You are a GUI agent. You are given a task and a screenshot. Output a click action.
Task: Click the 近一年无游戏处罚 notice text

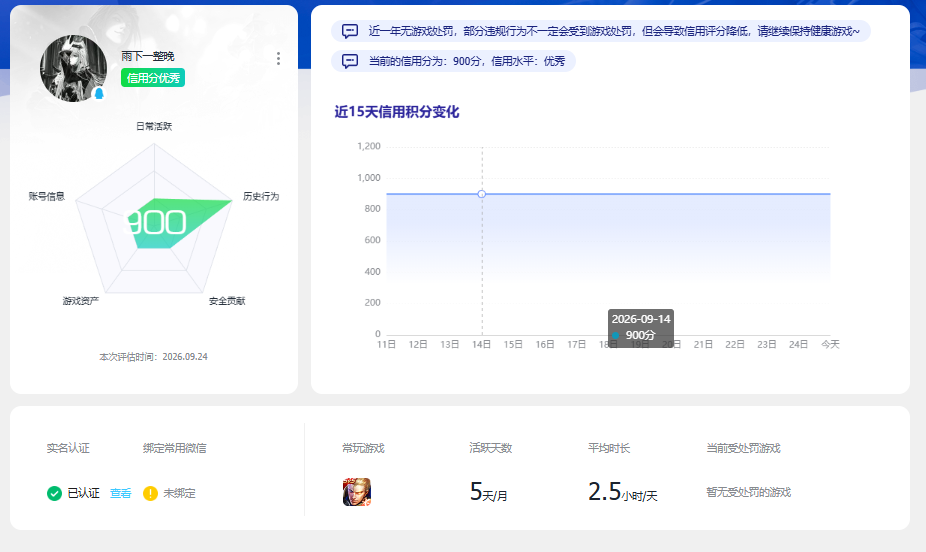(x=614, y=31)
